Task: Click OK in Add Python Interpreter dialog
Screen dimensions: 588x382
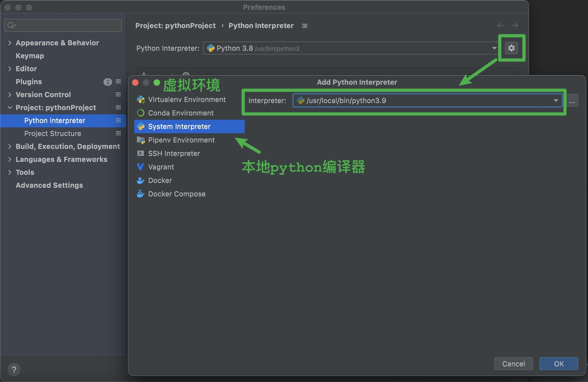Action: pos(559,364)
